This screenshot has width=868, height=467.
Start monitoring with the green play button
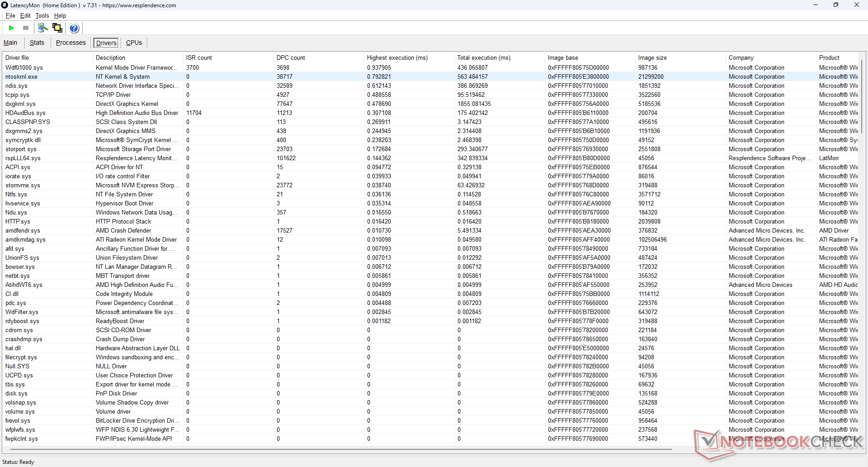click(x=11, y=28)
